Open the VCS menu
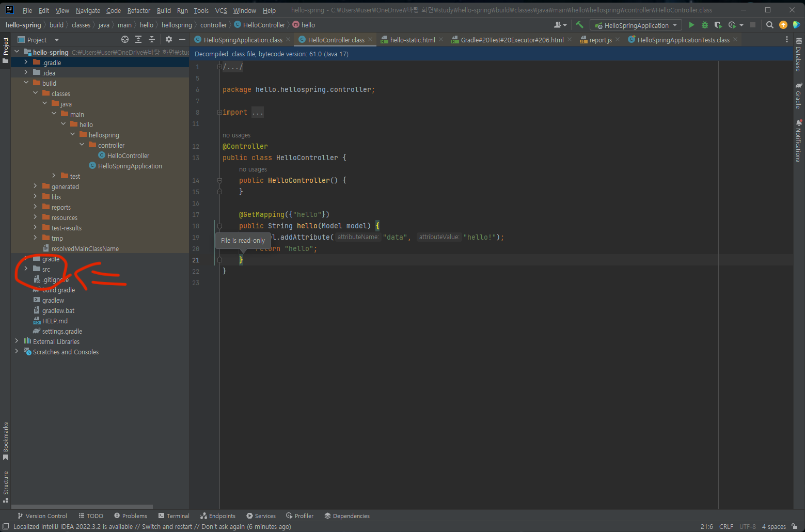 (x=221, y=10)
